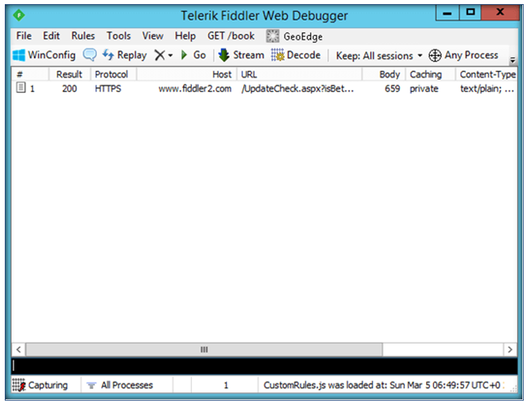Select www.fiddler2.com host cell
Image resolution: width=532 pixels, height=402 pixels.
195,89
